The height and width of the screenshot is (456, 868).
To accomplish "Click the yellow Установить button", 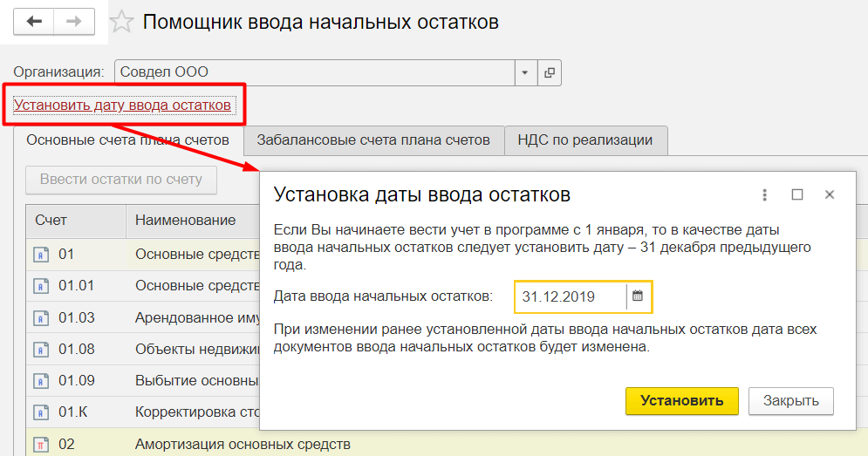I will (x=682, y=401).
